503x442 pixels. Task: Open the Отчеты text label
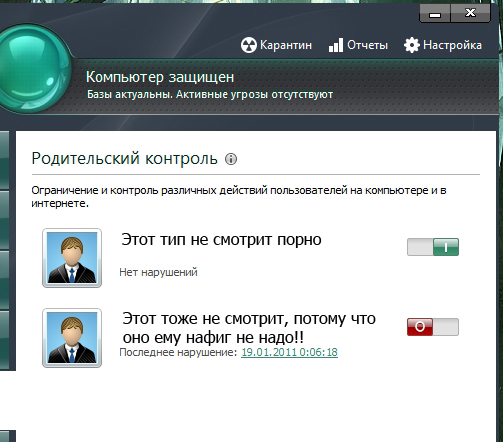367,45
